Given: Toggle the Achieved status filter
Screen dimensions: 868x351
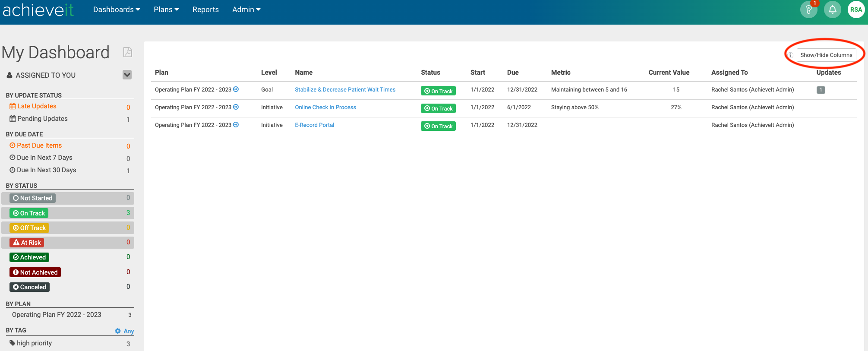Looking at the screenshot, I should [x=29, y=257].
